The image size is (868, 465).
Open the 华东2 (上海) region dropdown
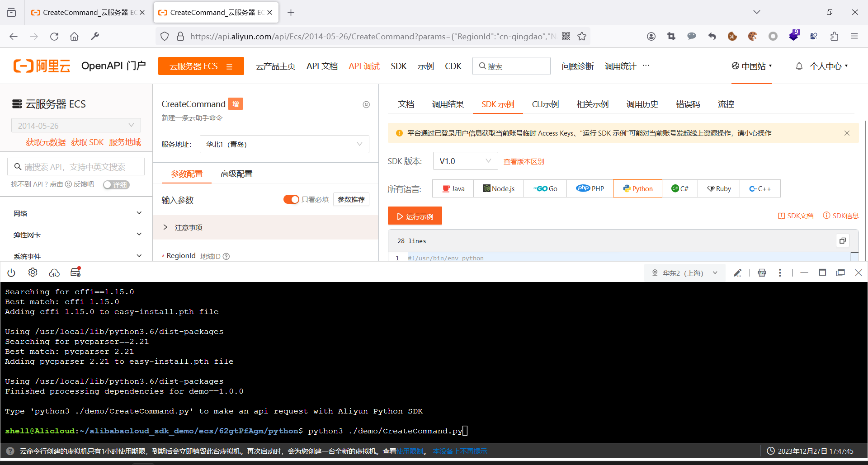coord(684,273)
